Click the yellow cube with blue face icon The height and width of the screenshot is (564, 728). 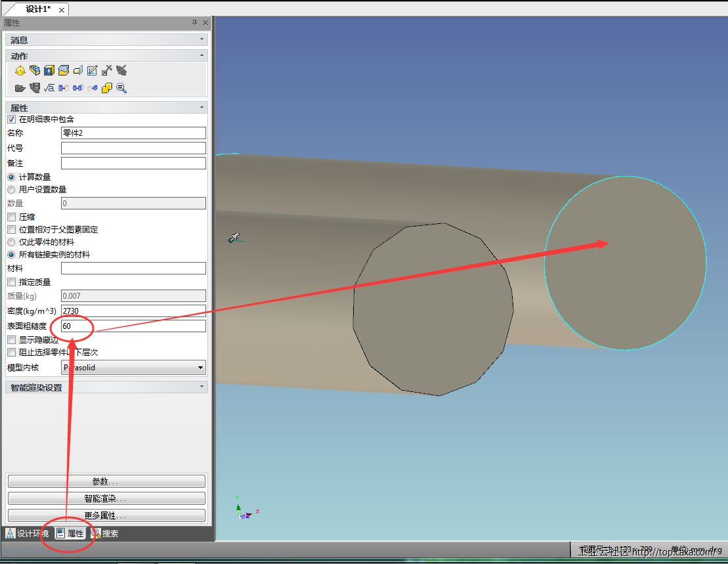[x=49, y=71]
